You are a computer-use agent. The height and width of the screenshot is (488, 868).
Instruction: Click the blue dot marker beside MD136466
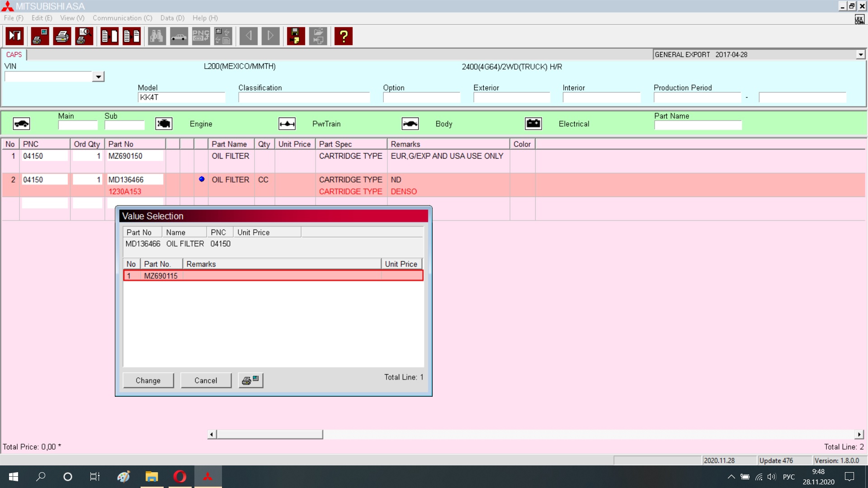202,179
